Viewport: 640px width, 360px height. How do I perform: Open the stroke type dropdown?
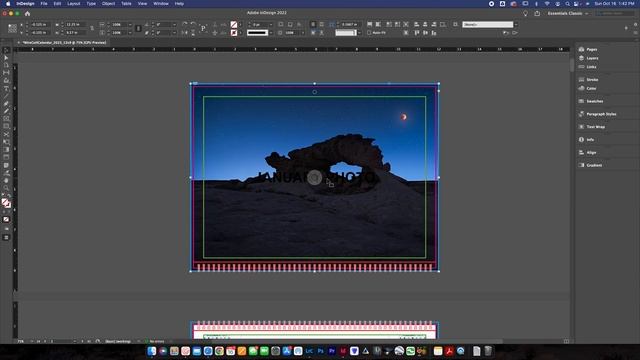(x=271, y=33)
